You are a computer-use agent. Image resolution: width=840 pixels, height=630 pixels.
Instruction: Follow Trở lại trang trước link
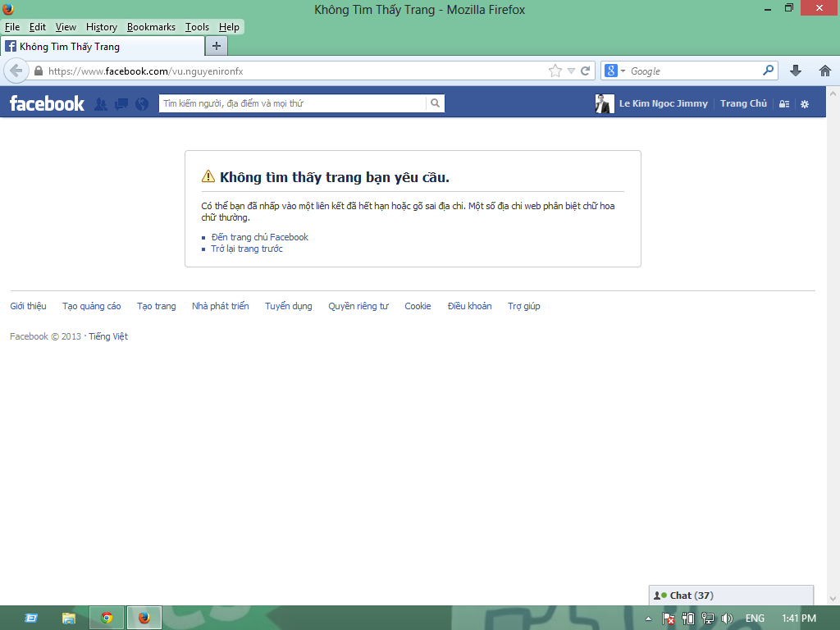click(247, 249)
